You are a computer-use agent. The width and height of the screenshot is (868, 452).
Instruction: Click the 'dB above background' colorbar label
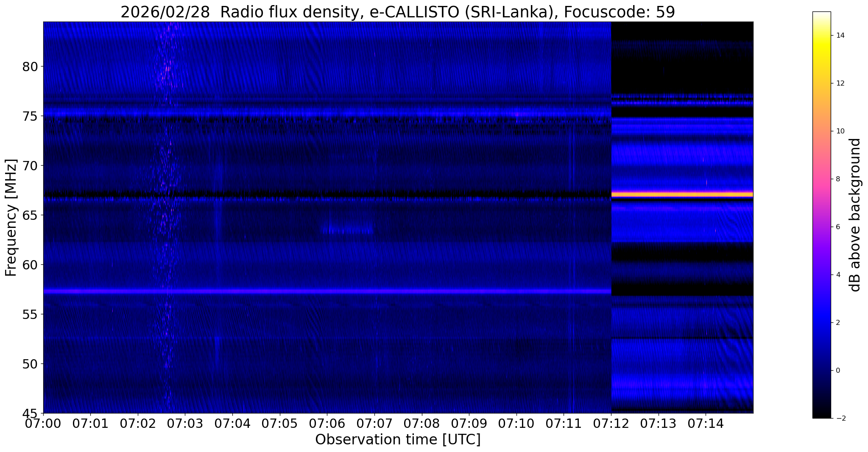pos(855,215)
